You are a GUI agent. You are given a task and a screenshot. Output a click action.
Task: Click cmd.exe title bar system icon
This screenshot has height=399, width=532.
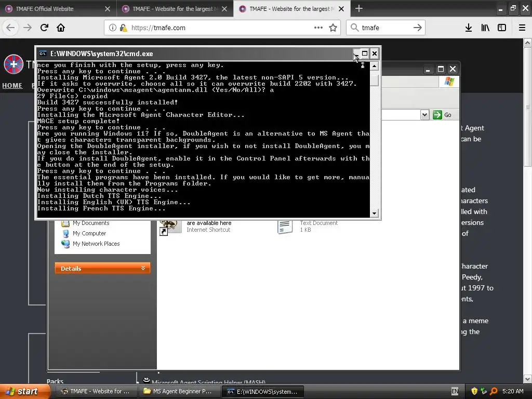43,54
